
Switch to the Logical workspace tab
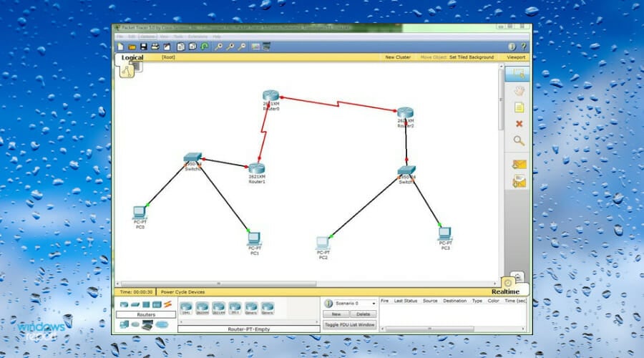point(132,57)
